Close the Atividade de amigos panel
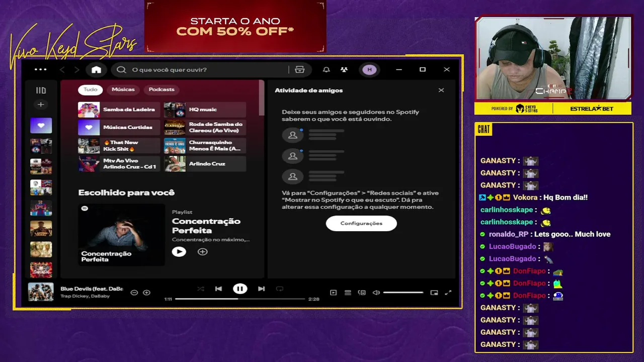 click(x=441, y=90)
